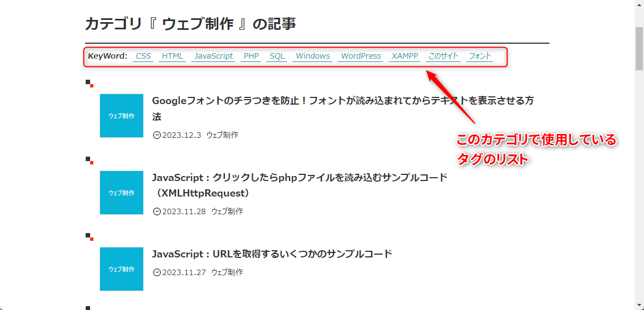The image size is (644, 310).
Task: Click the このサイト tag link
Action: [444, 56]
